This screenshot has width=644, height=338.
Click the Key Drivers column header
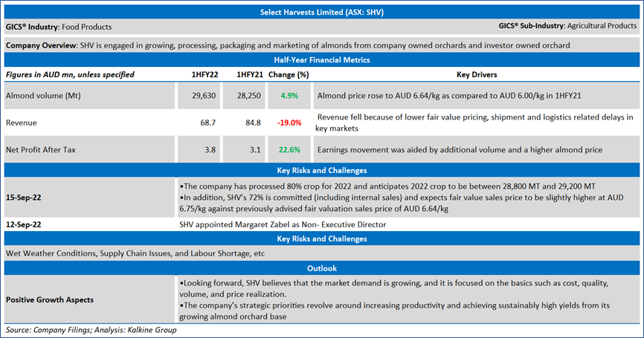point(477,74)
